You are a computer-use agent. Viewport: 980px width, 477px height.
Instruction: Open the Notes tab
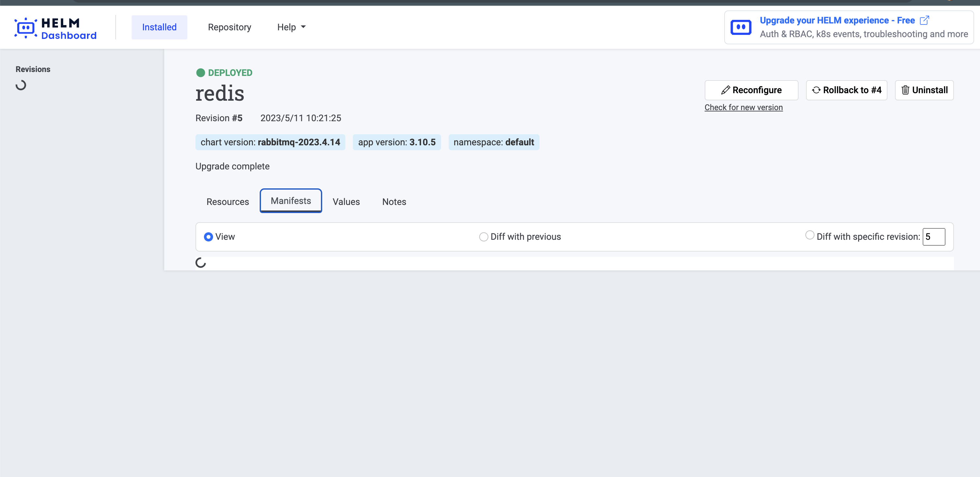tap(394, 202)
